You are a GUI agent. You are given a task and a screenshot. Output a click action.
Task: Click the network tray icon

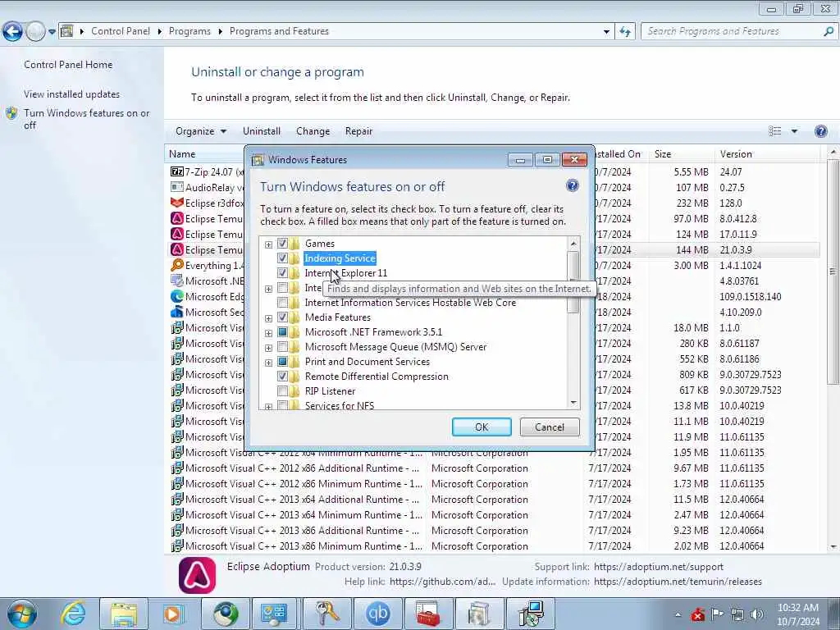click(737, 614)
